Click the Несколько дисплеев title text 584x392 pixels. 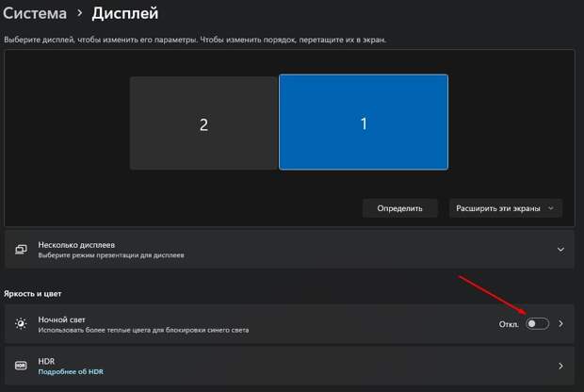[76, 245]
